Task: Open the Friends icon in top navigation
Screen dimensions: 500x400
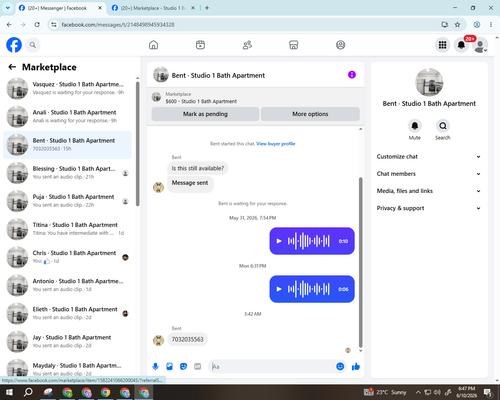Action: pyautogui.click(x=247, y=45)
